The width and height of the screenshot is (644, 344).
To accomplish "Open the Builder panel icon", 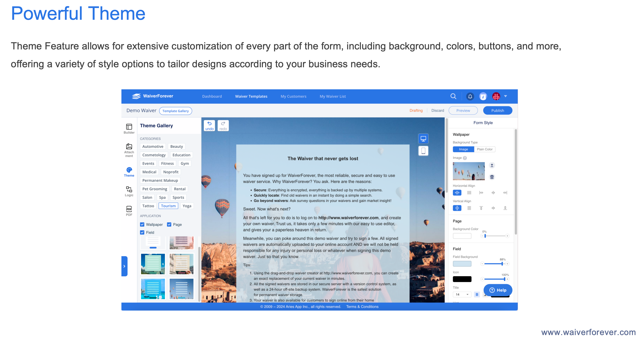I will click(129, 128).
